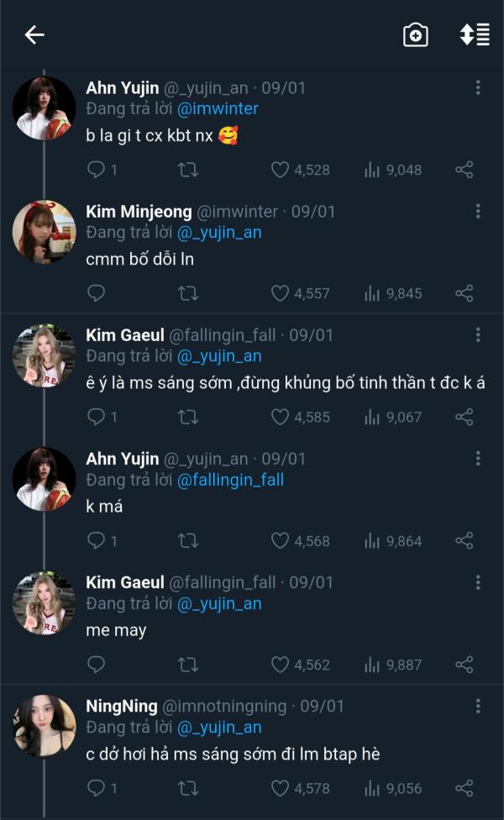The width and height of the screenshot is (504, 820).
Task: Tap the back arrow icon
Action: point(34,34)
